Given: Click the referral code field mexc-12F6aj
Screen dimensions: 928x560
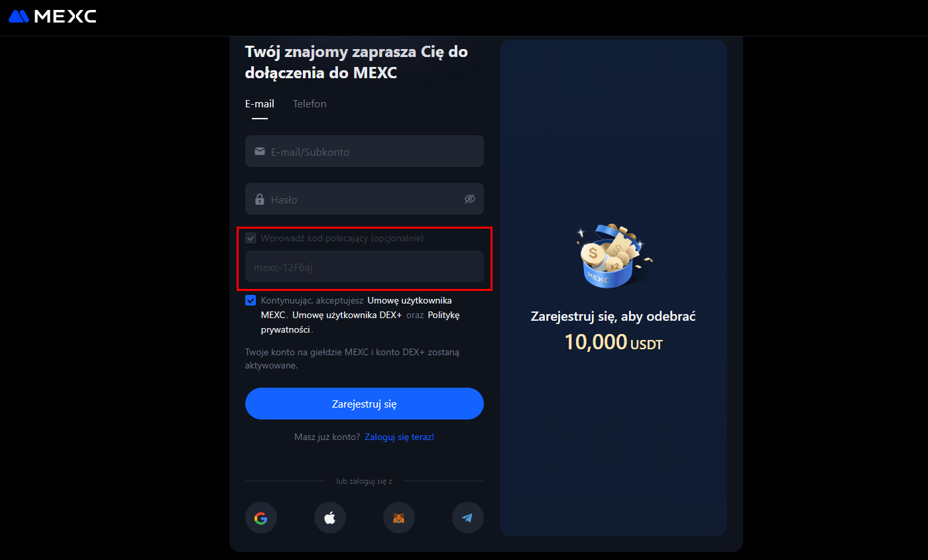Looking at the screenshot, I should [365, 266].
